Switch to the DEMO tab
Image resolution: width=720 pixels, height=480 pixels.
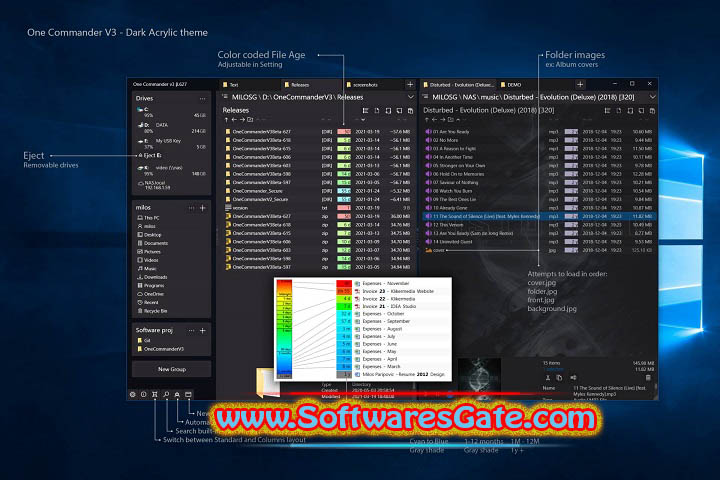point(535,85)
